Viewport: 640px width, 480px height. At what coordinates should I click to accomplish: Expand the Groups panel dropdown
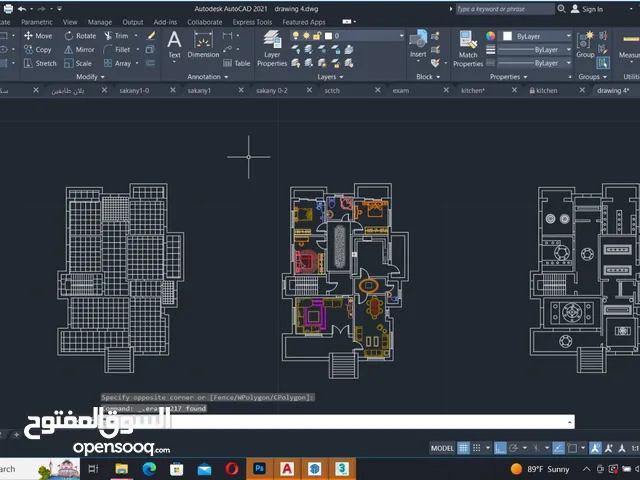pyautogui.click(x=592, y=77)
